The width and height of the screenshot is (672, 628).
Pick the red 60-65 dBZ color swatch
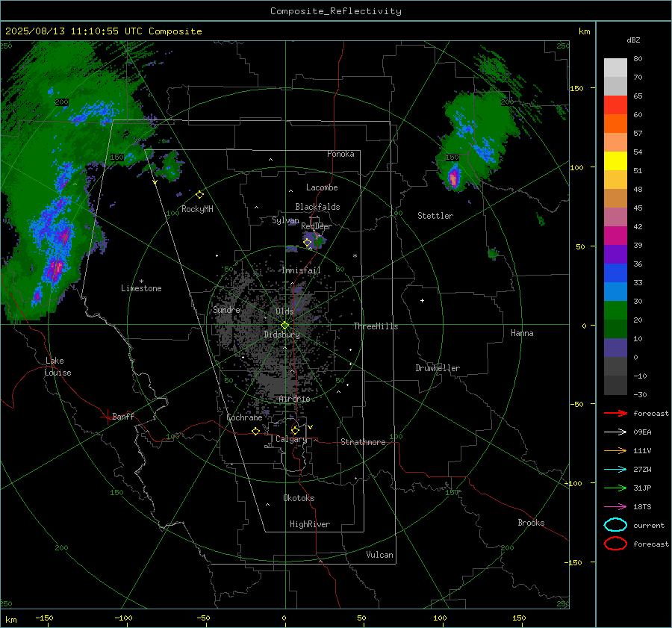pyautogui.click(x=615, y=105)
